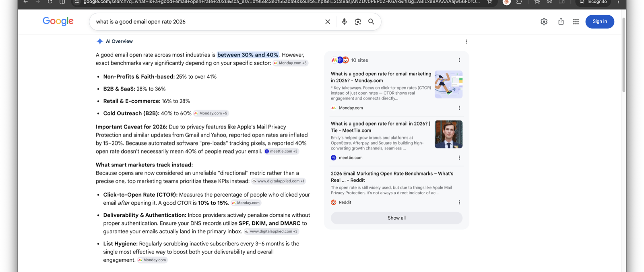This screenshot has width=644, height=272.
Task: Open three-dot menu next to 10 sites
Action: (459, 60)
